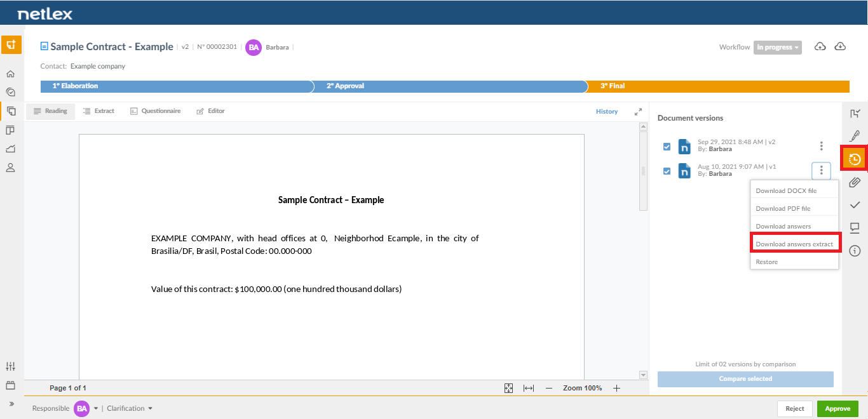The width and height of the screenshot is (868, 419).
Task: Open the documents icon in left sidebar
Action: point(10,111)
